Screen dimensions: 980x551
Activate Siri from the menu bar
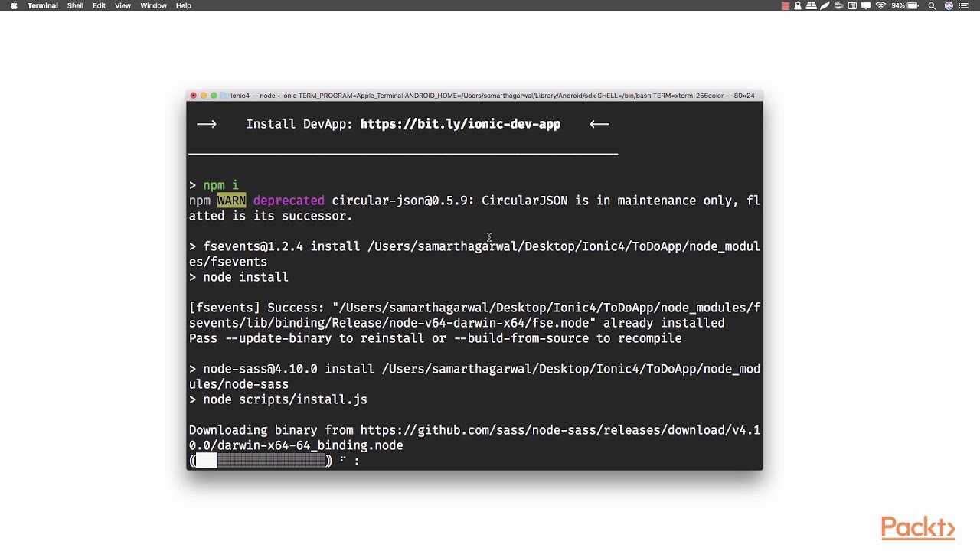949,5
